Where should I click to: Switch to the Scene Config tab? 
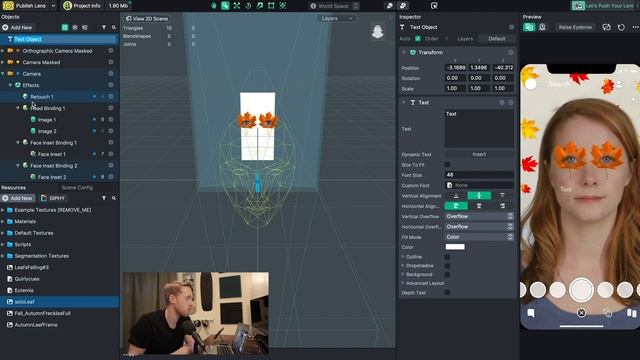77,187
